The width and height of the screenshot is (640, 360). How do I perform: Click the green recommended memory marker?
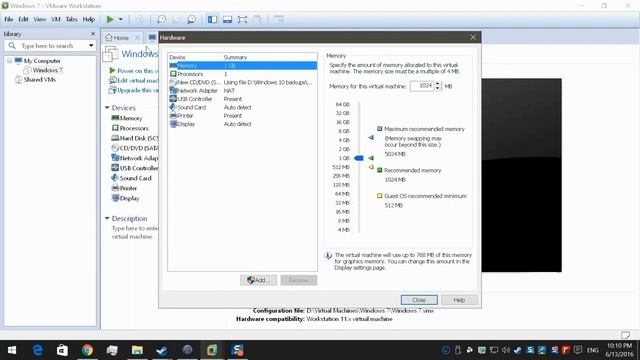click(x=371, y=158)
